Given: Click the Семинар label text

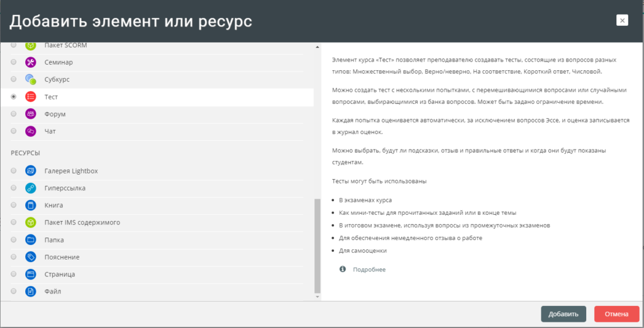Looking at the screenshot, I should (x=58, y=62).
